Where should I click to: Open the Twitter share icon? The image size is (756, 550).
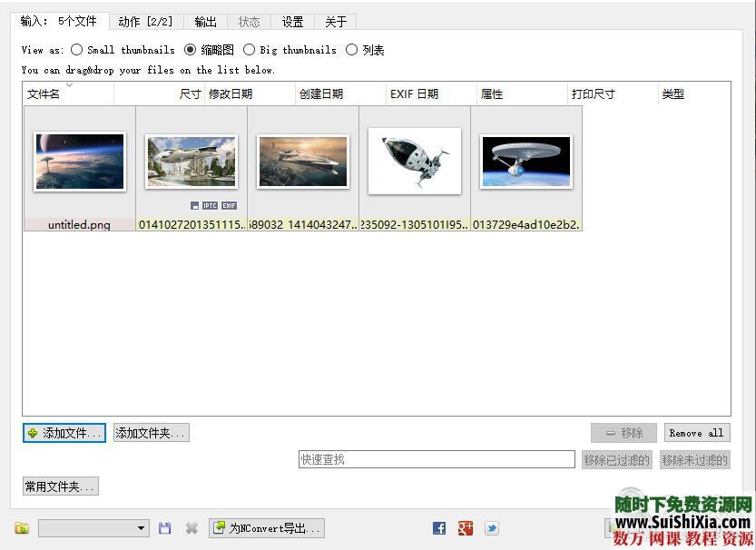pyautogui.click(x=491, y=528)
